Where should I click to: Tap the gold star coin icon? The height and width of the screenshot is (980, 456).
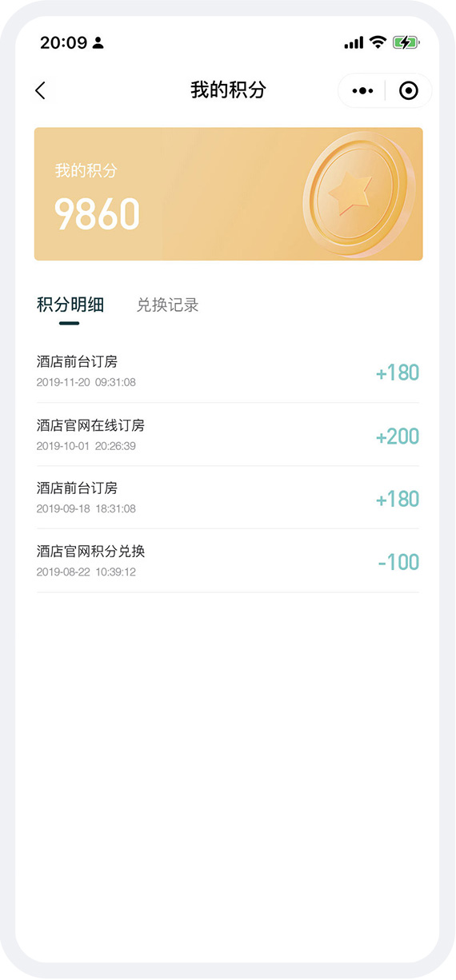pos(360,195)
